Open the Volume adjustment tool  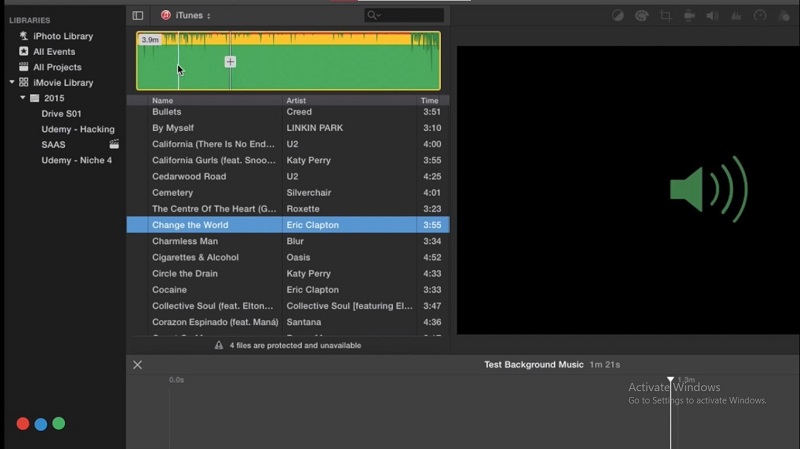point(712,16)
